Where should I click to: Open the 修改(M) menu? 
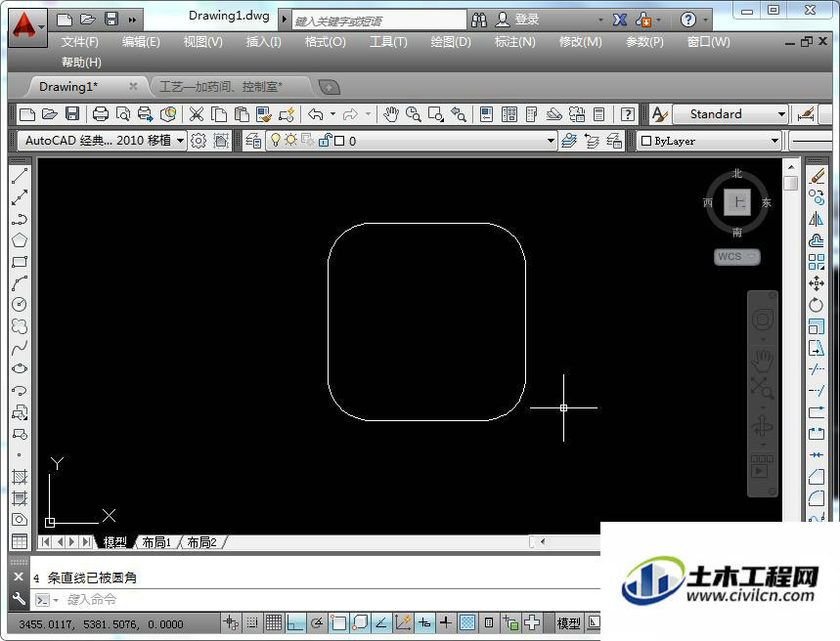click(x=581, y=42)
